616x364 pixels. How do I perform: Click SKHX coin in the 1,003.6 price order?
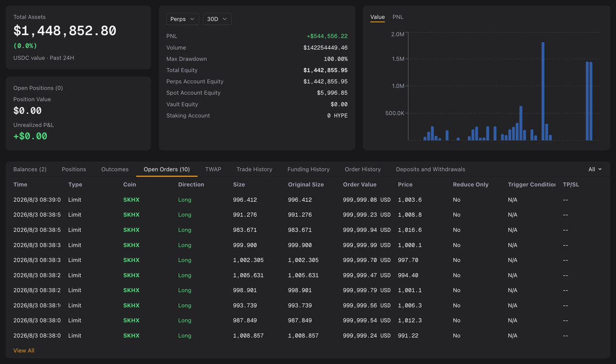pos(131,200)
